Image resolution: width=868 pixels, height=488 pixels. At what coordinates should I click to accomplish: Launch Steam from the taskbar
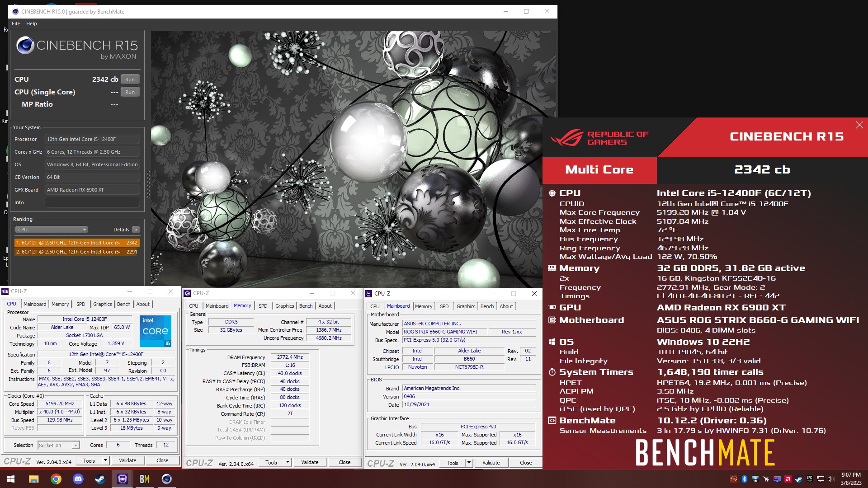click(x=100, y=479)
